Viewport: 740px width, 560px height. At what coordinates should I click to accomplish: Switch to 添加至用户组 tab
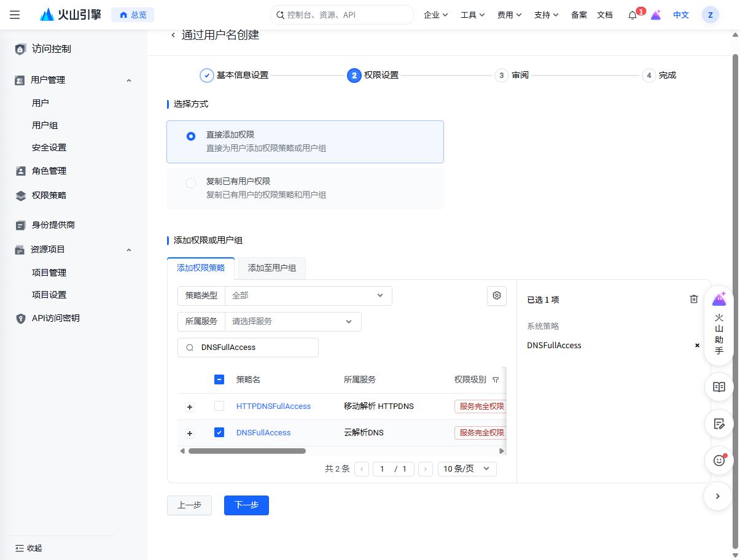point(272,268)
